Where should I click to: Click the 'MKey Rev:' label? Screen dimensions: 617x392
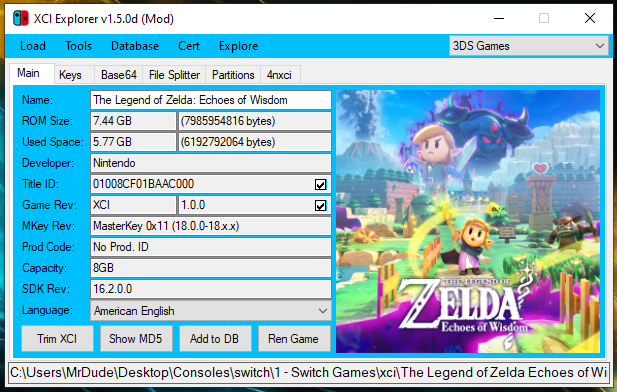[x=48, y=226]
